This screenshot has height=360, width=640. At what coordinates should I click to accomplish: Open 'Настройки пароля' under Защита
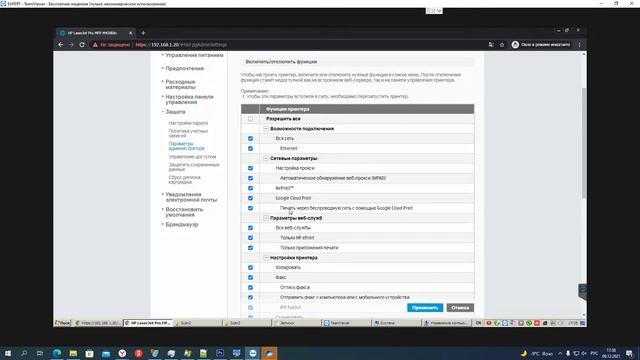coord(188,123)
